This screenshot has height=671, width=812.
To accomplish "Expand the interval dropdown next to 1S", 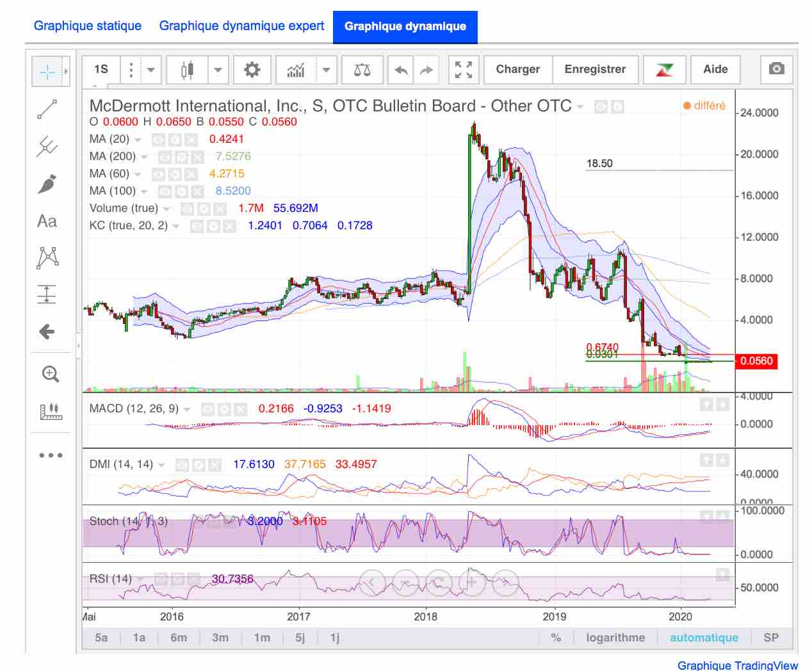I will (x=152, y=69).
